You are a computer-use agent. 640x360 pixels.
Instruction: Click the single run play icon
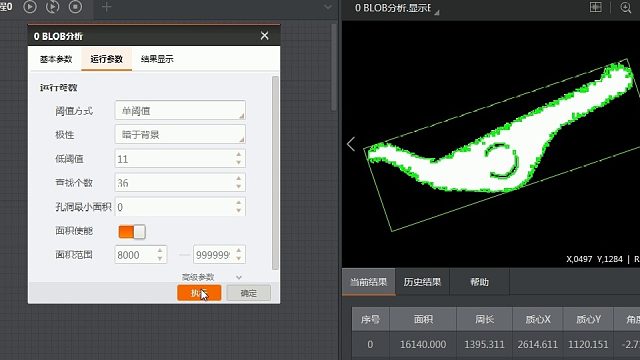pyautogui.click(x=30, y=7)
